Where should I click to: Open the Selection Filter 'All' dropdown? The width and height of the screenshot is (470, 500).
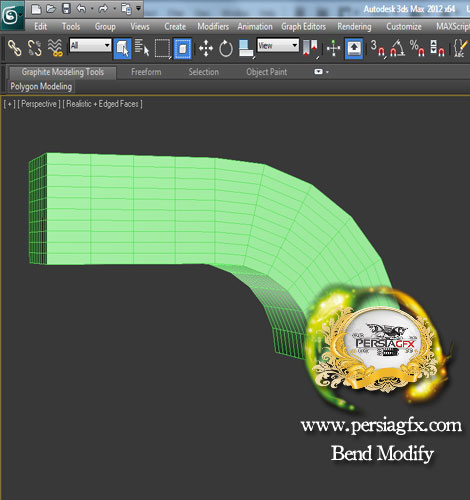[x=90, y=45]
